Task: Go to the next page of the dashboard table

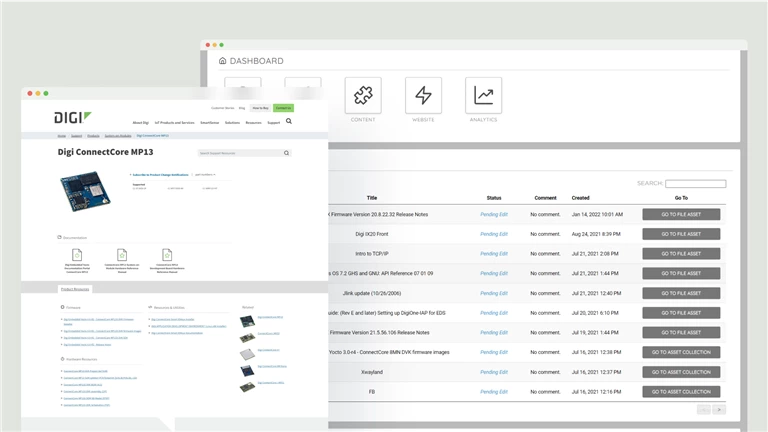Action: point(719,409)
